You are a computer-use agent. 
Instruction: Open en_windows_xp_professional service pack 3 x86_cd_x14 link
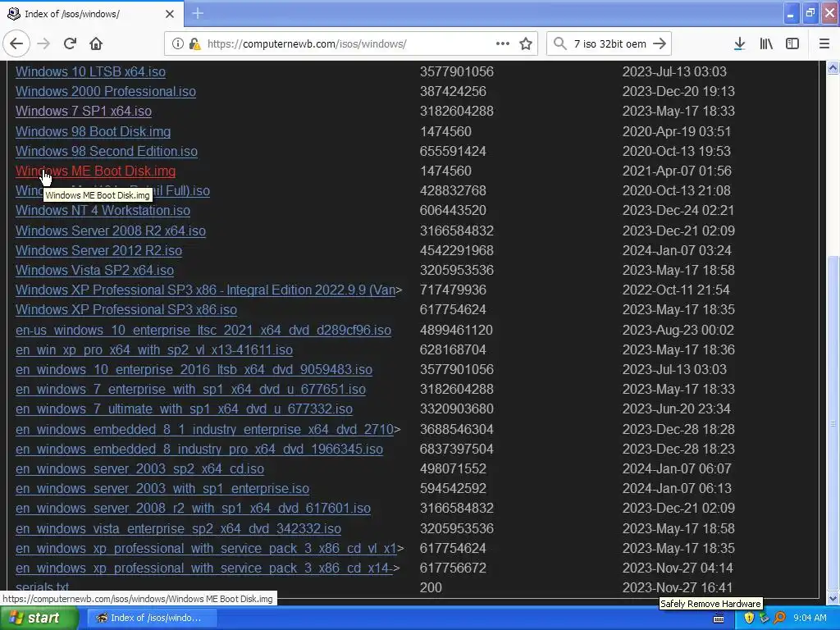click(x=204, y=568)
